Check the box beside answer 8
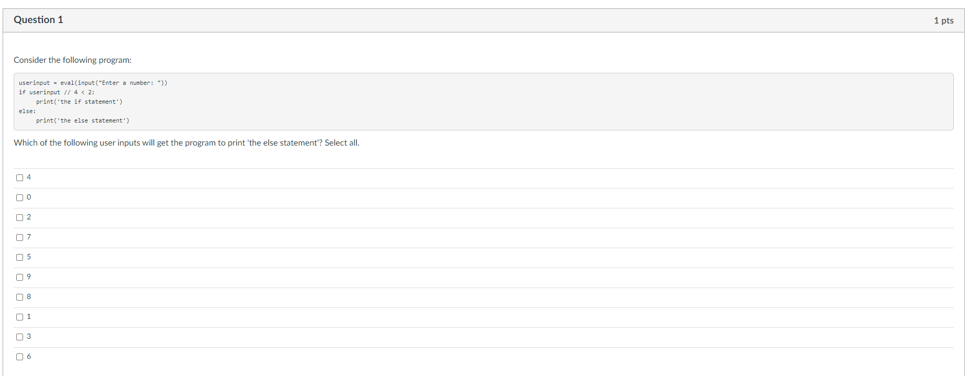The height and width of the screenshot is (376, 980). point(19,297)
